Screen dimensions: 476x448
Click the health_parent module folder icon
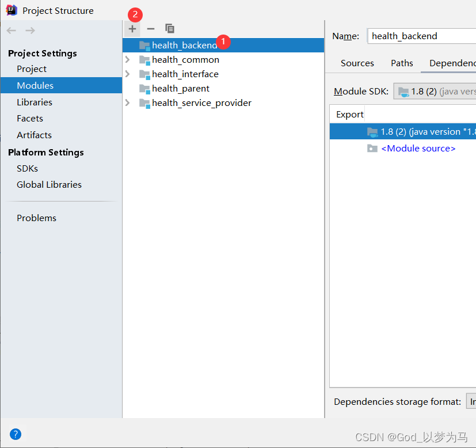point(144,89)
